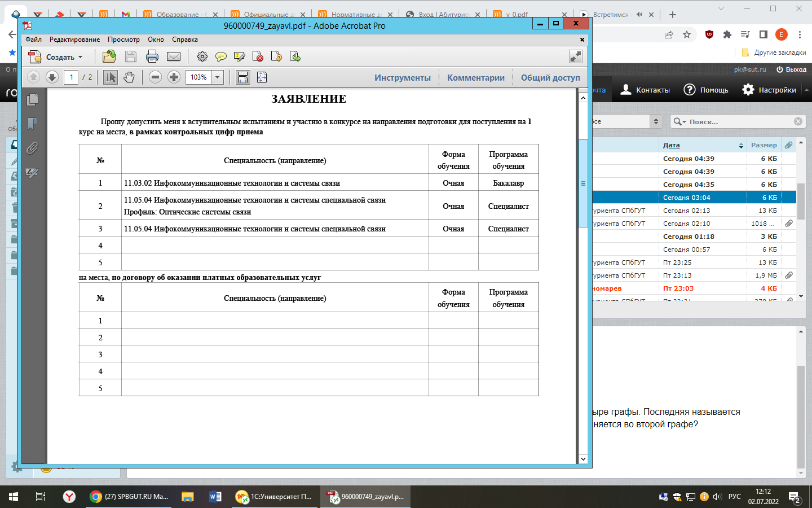Click the page number input field

(71, 77)
